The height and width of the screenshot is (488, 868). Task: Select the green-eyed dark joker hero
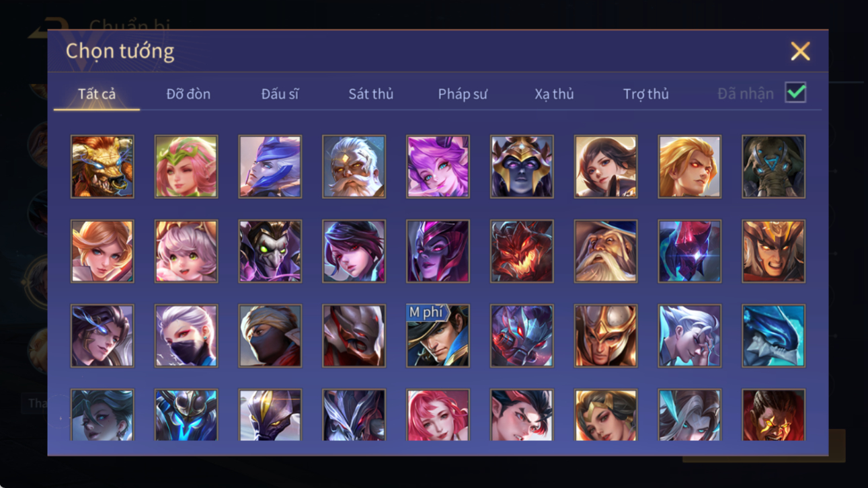[270, 251]
